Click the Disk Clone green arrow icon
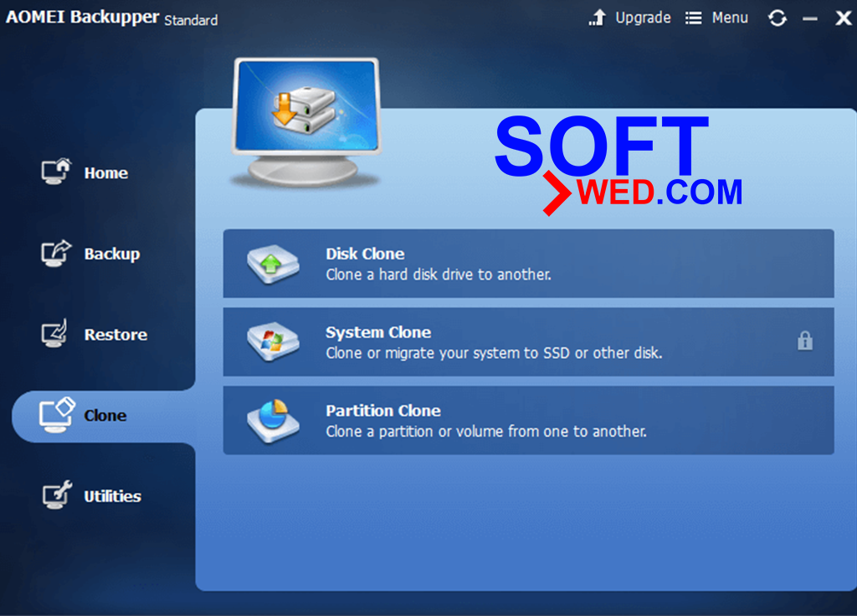The width and height of the screenshot is (857, 616). coord(272,262)
